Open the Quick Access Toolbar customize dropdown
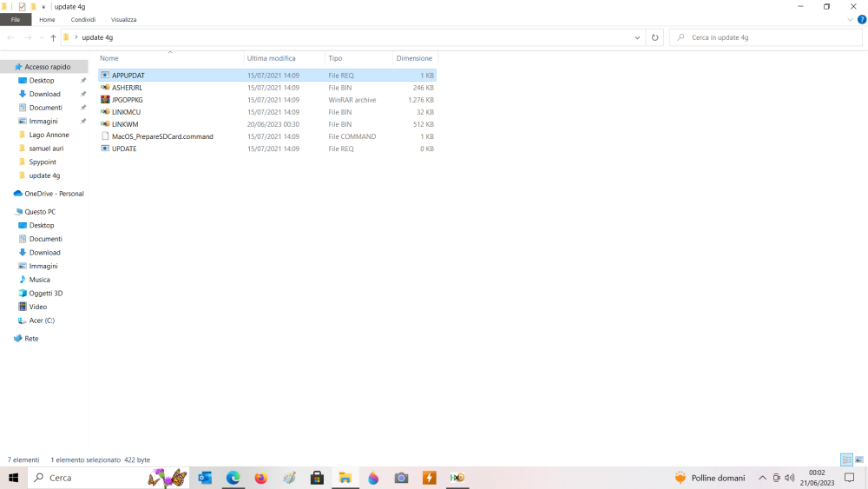The image size is (868, 489). pos(44,7)
